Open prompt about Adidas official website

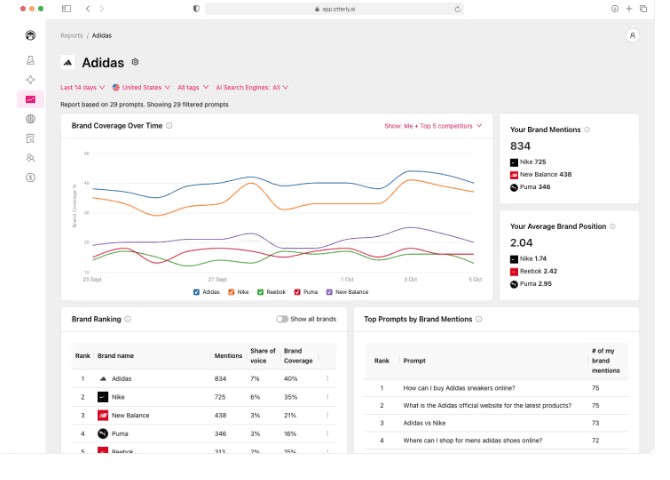pyautogui.click(x=487, y=406)
